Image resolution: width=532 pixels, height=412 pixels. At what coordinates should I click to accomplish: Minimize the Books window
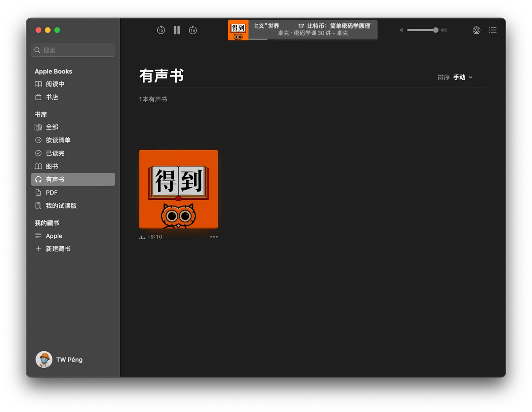point(48,30)
